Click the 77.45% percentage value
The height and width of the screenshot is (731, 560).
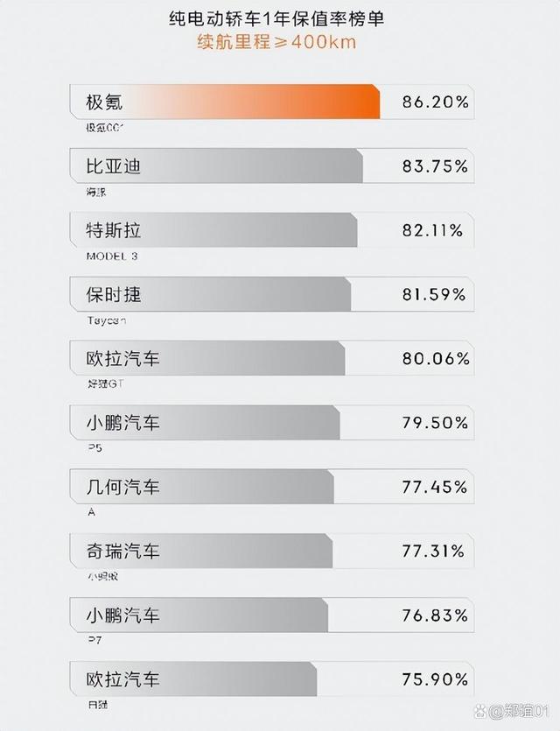click(435, 487)
